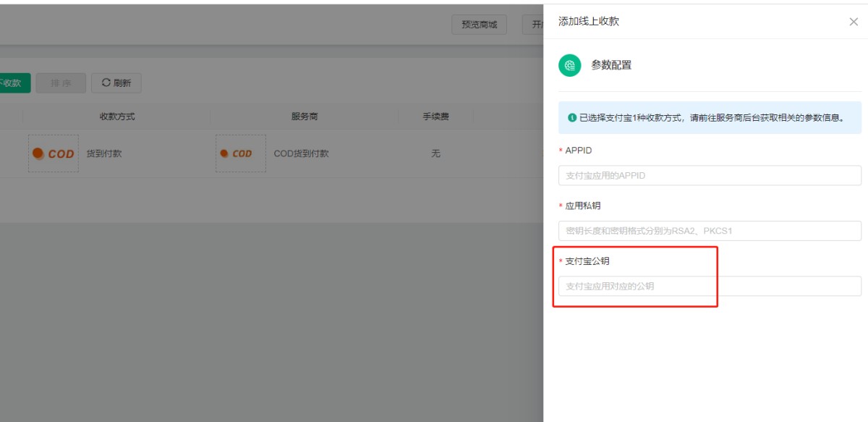Focus the APPID input field
This screenshot has height=422, width=868.
(710, 176)
